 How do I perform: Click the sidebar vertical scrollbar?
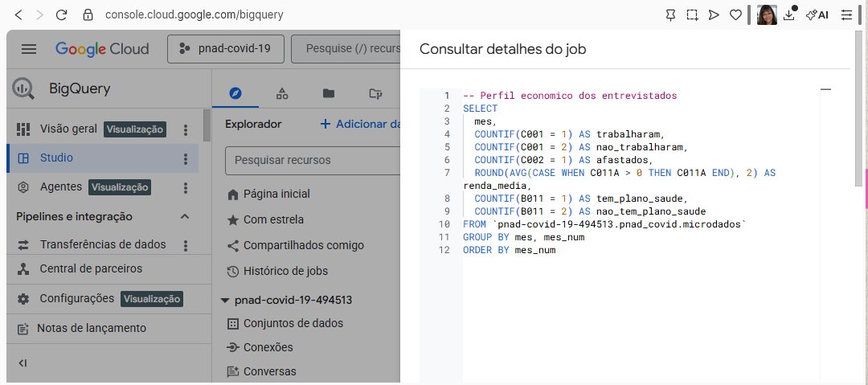point(207,125)
